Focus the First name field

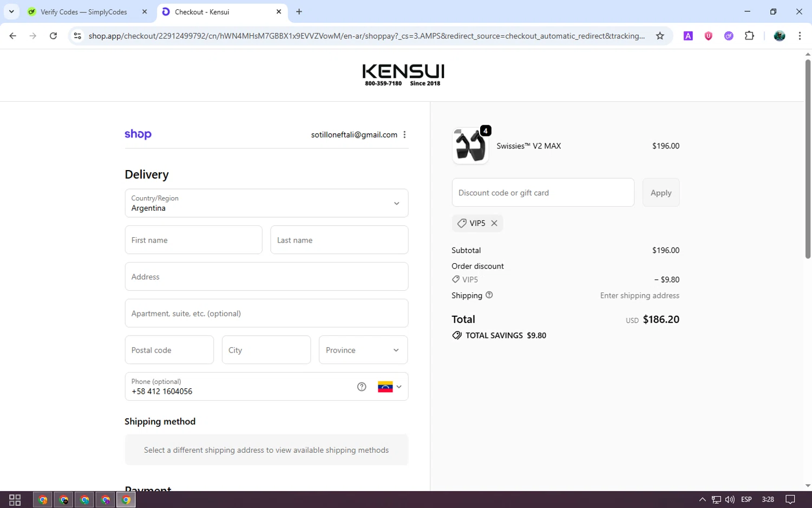tap(193, 240)
